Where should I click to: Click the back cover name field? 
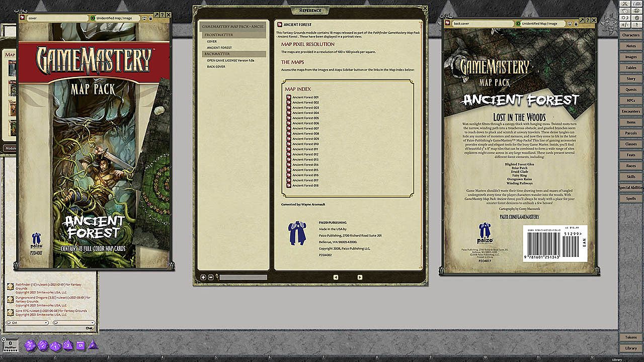(x=482, y=23)
